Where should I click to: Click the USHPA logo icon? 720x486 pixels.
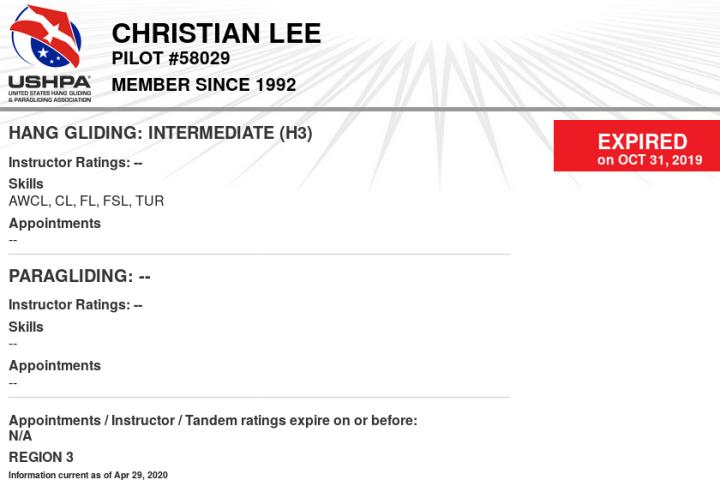pos(46,36)
